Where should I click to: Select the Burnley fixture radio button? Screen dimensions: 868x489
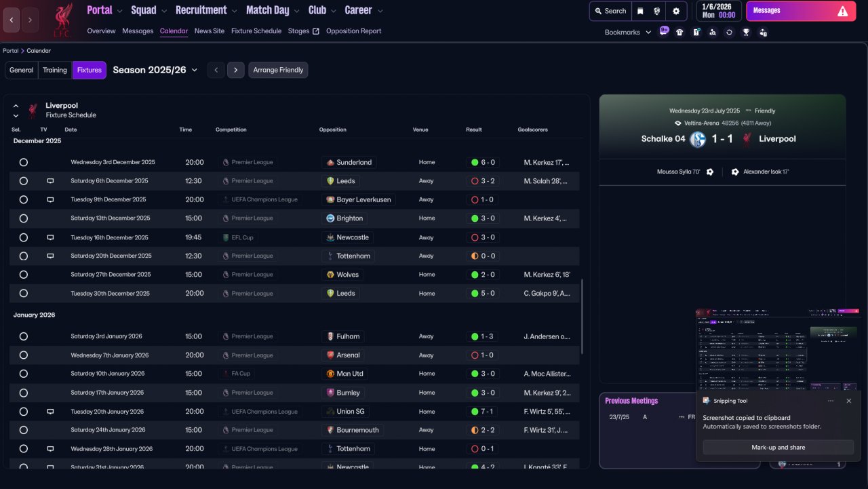click(24, 393)
